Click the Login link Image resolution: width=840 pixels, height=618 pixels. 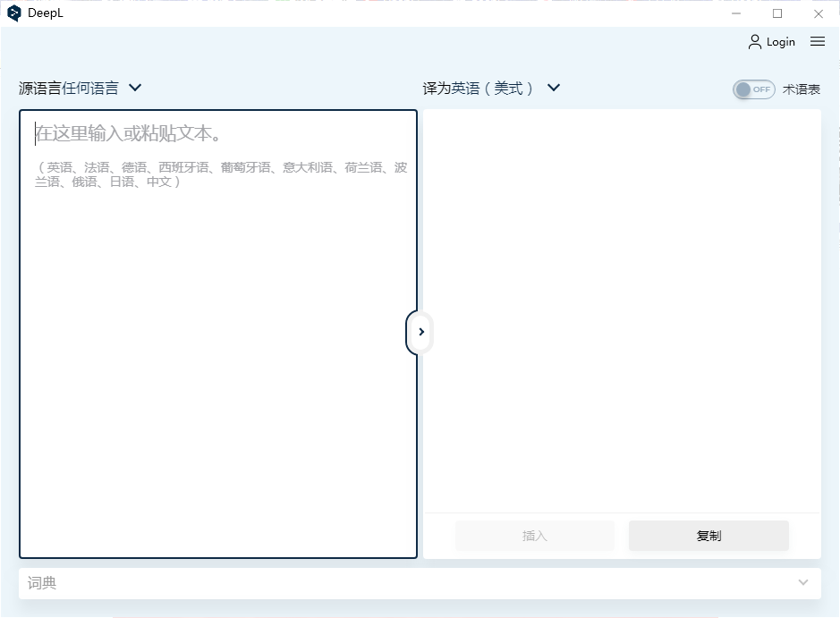click(x=781, y=42)
